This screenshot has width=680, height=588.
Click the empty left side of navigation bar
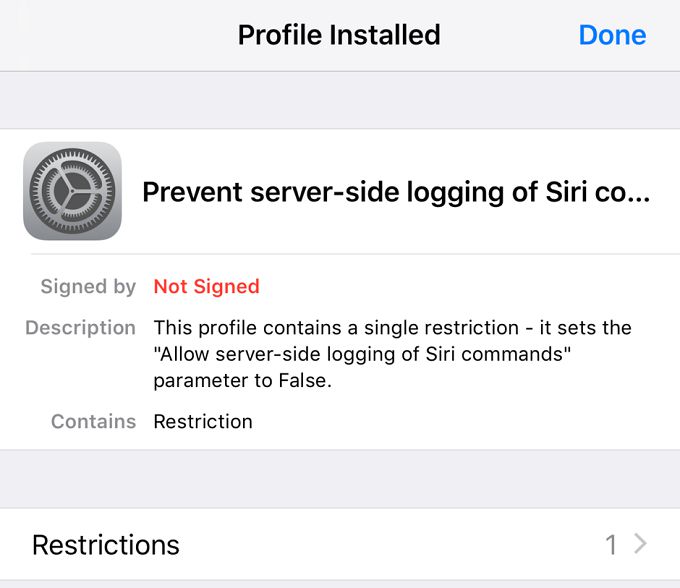coord(100,35)
